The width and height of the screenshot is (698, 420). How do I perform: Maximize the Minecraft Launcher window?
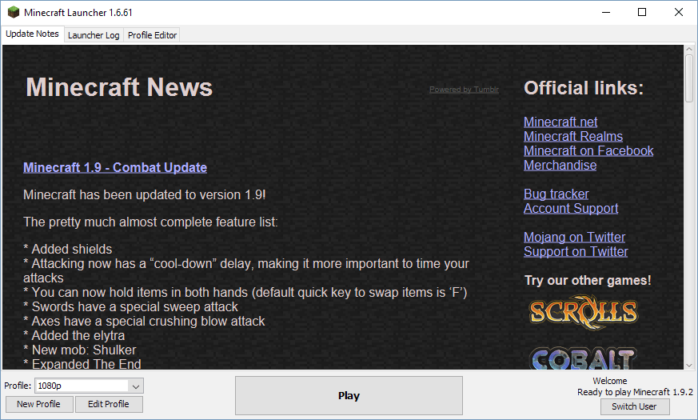tap(642, 12)
